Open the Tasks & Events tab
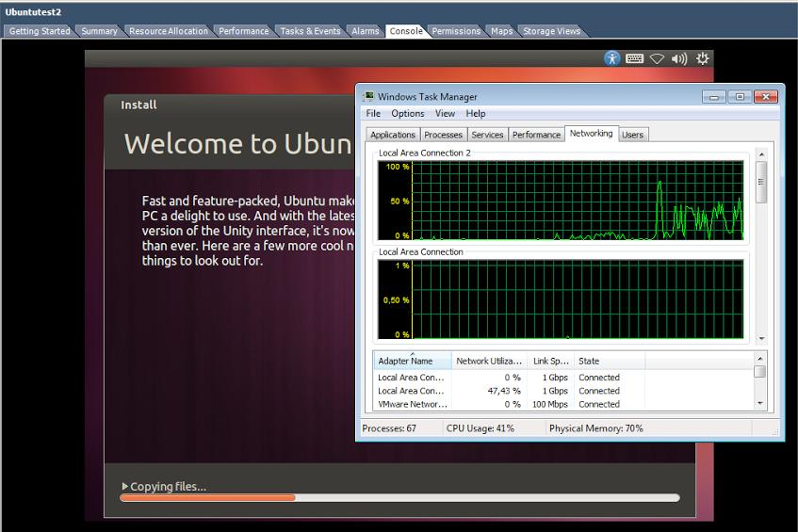The width and height of the screenshot is (798, 532). click(311, 31)
